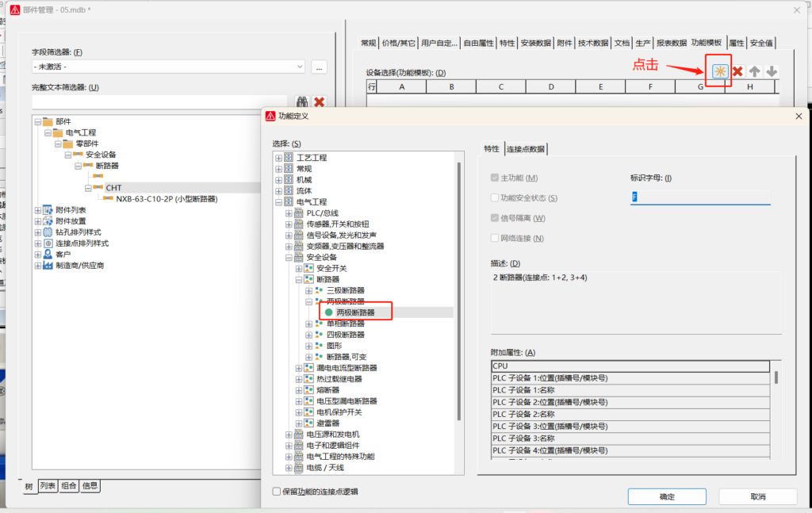This screenshot has width=812, height=513.
Task: Switch to the 连接点数据 tab
Action: point(526,149)
